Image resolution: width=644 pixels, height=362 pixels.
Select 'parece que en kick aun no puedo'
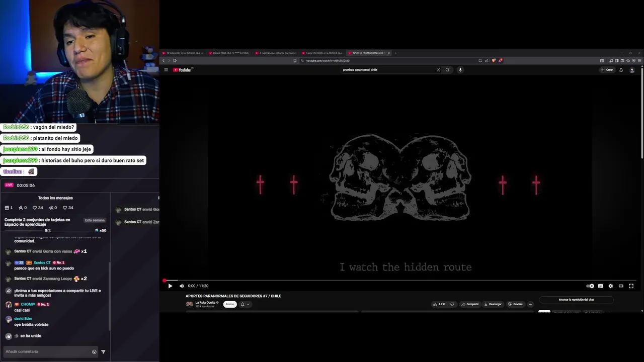click(x=44, y=268)
